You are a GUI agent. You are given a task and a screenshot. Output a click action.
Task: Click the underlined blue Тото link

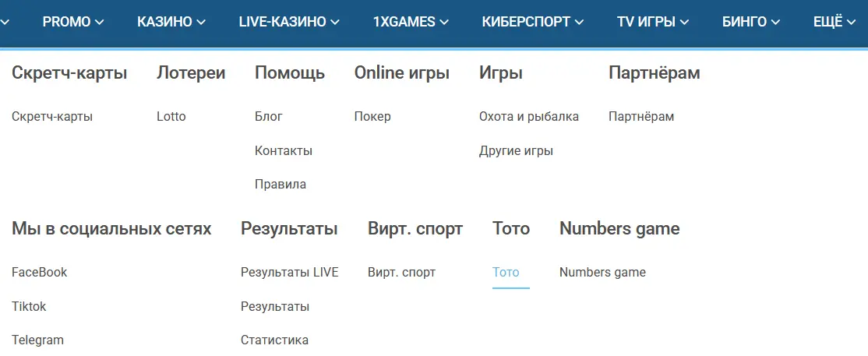pyautogui.click(x=506, y=273)
